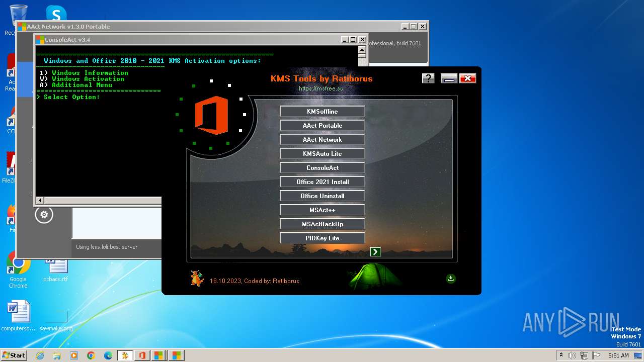Click '18.10.2023, Coded by: Ratiborus' text

click(254, 281)
